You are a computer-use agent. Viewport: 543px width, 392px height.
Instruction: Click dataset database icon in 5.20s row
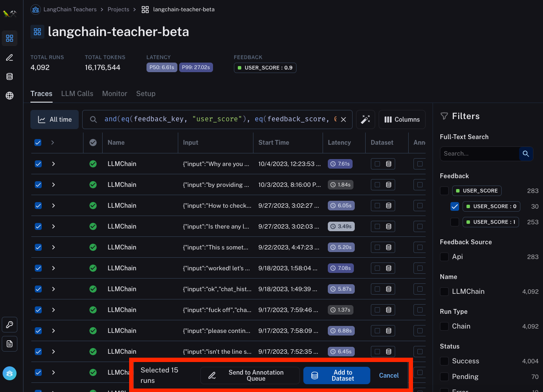tap(389, 247)
